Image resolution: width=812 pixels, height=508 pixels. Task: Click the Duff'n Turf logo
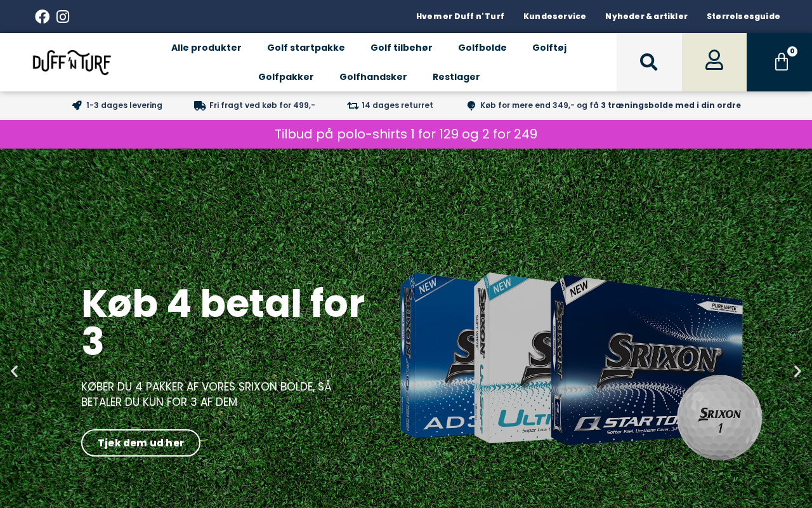(72, 62)
